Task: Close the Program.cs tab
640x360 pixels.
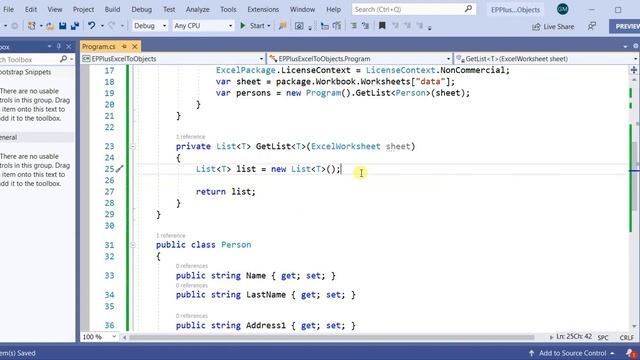Action: coord(135,47)
